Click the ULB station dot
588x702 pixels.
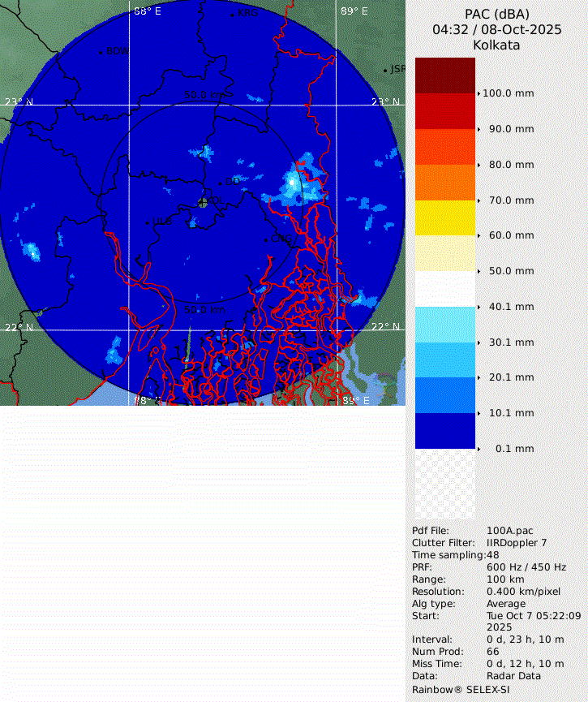point(148,222)
